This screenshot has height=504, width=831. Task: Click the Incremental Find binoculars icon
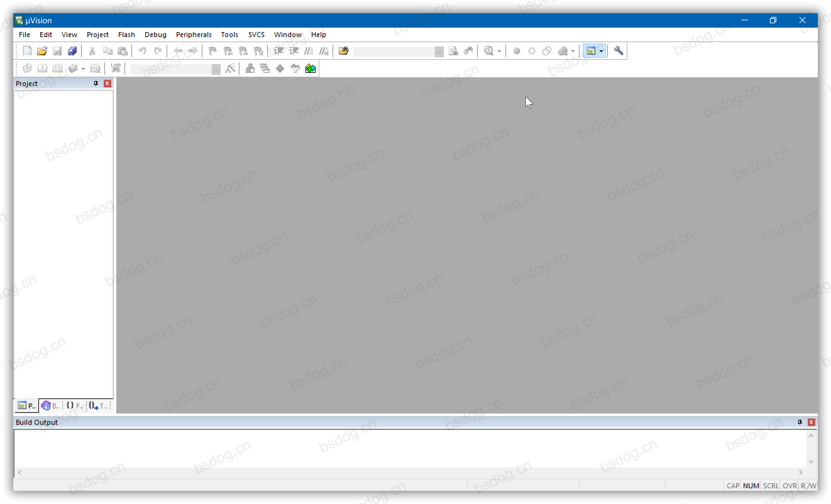pos(468,51)
